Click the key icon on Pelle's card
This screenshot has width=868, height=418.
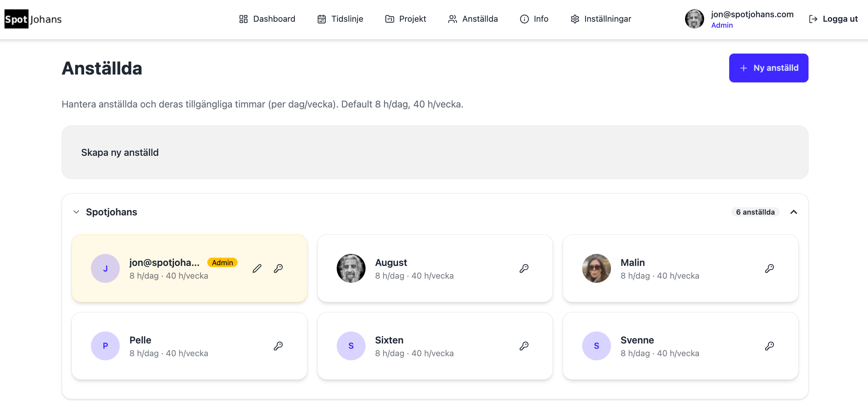coord(278,346)
